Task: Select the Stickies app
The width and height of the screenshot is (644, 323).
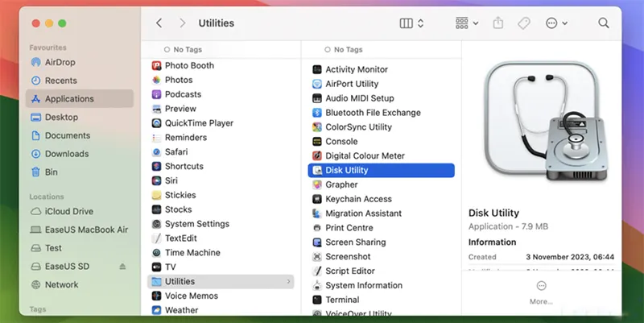Action: [221, 195]
